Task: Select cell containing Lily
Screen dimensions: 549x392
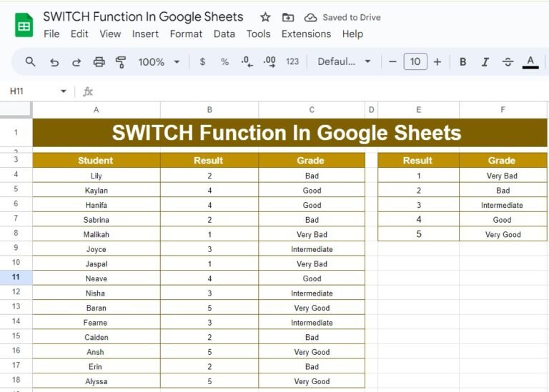Action: point(97,176)
